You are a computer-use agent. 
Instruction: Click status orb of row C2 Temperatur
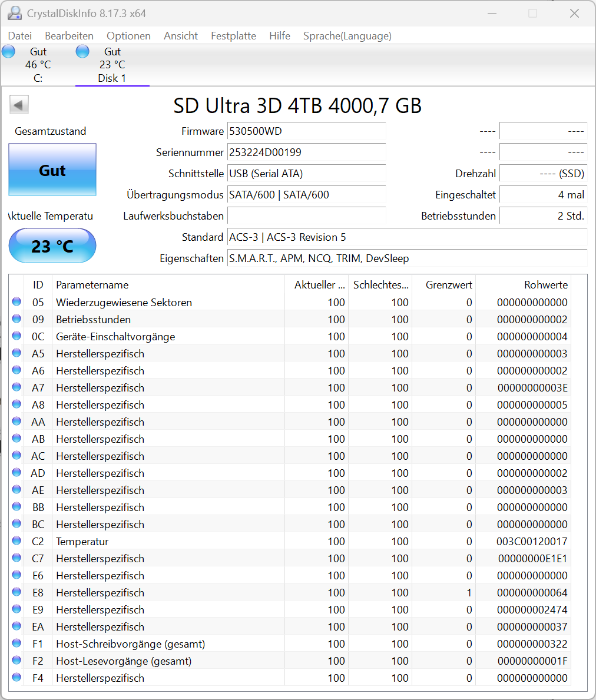coord(16,540)
